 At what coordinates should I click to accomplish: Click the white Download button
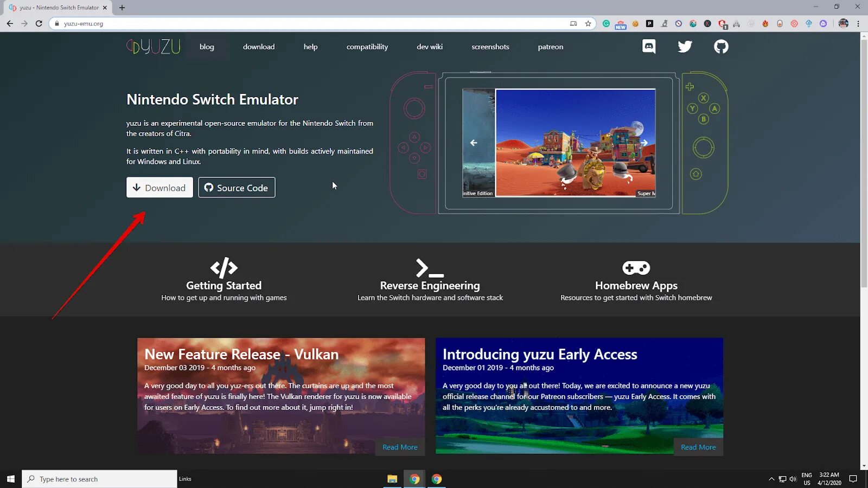coord(159,188)
